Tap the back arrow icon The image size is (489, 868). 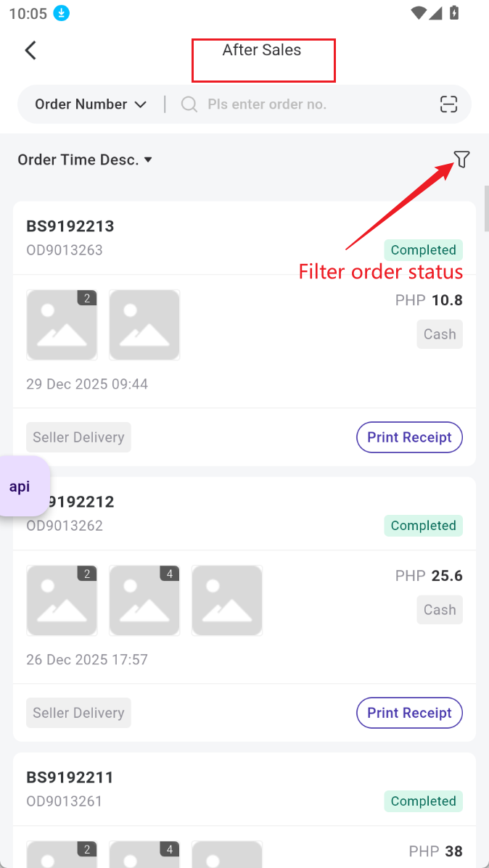[x=30, y=50]
